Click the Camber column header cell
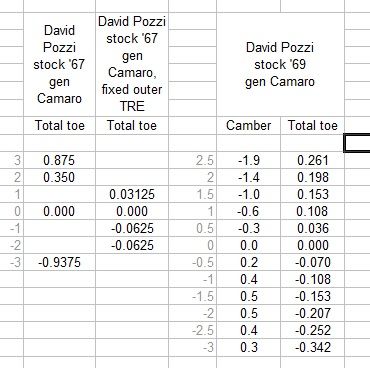The image size is (370, 368). click(248, 125)
